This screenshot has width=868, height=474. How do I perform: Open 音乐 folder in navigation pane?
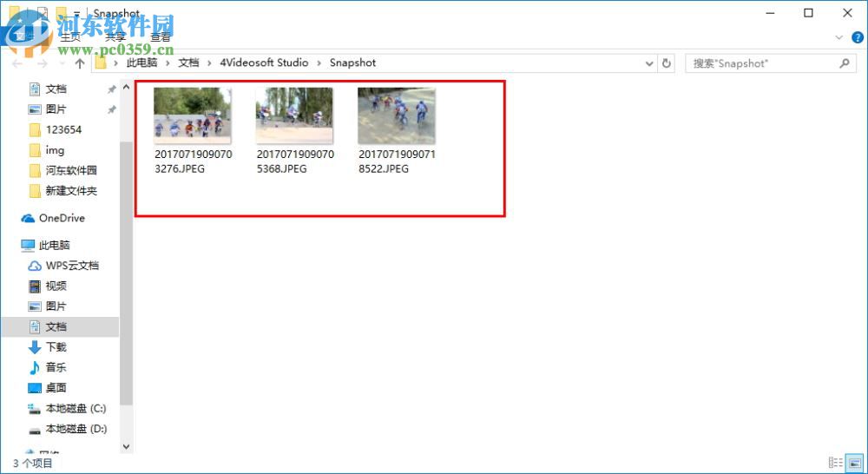56,368
